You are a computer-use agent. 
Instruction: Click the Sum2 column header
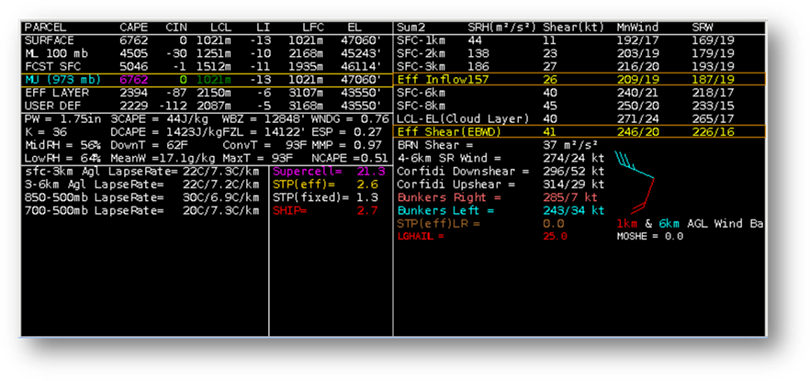pos(408,27)
